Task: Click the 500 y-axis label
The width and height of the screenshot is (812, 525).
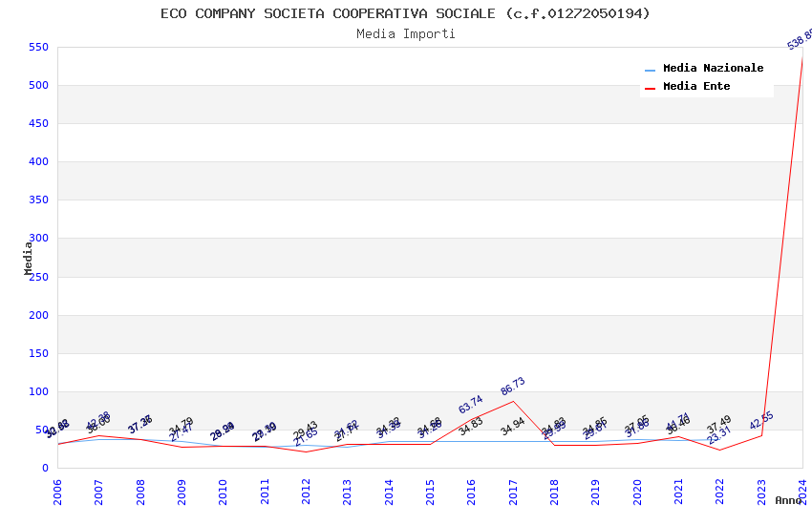Action: coord(38,85)
